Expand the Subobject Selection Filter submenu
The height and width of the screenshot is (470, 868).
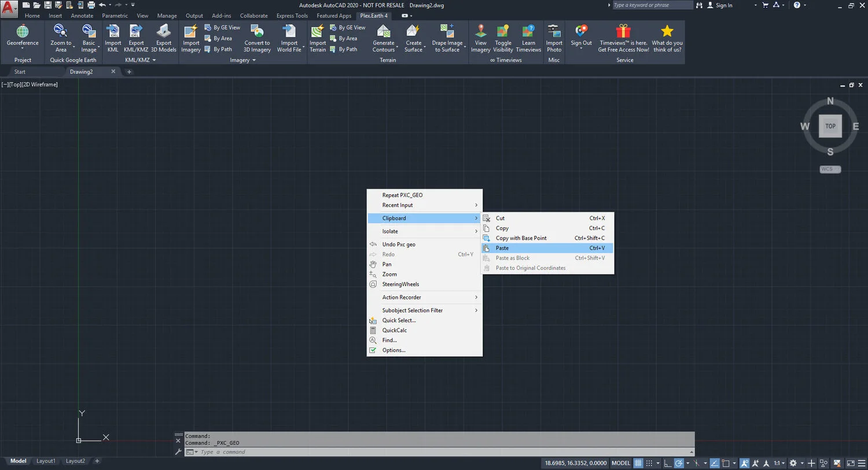coord(425,310)
